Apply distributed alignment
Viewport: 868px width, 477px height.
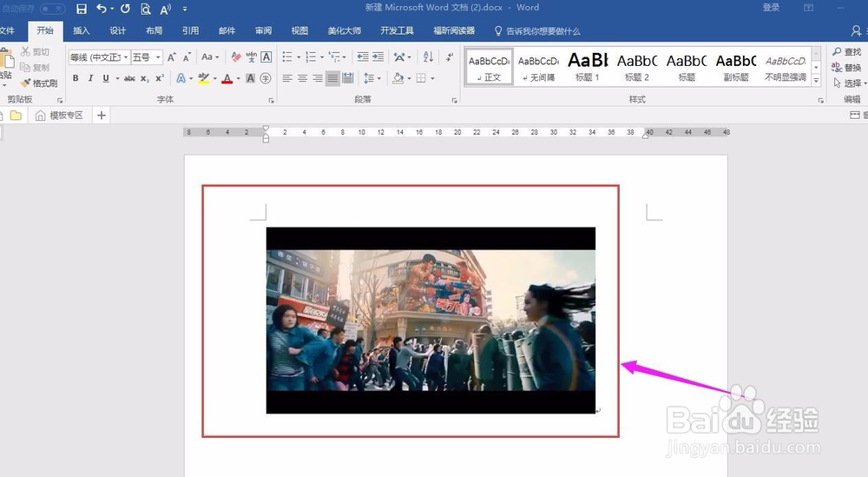[x=348, y=79]
